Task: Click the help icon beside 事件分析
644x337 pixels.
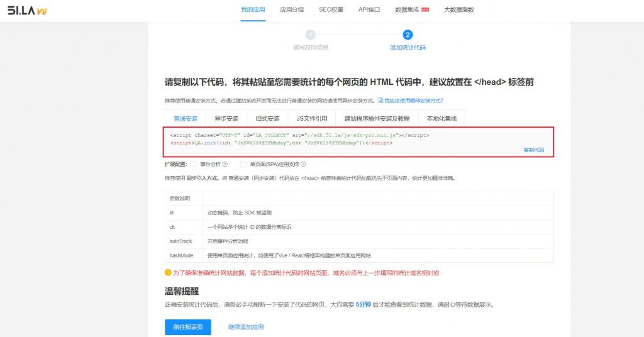Action: [225, 164]
